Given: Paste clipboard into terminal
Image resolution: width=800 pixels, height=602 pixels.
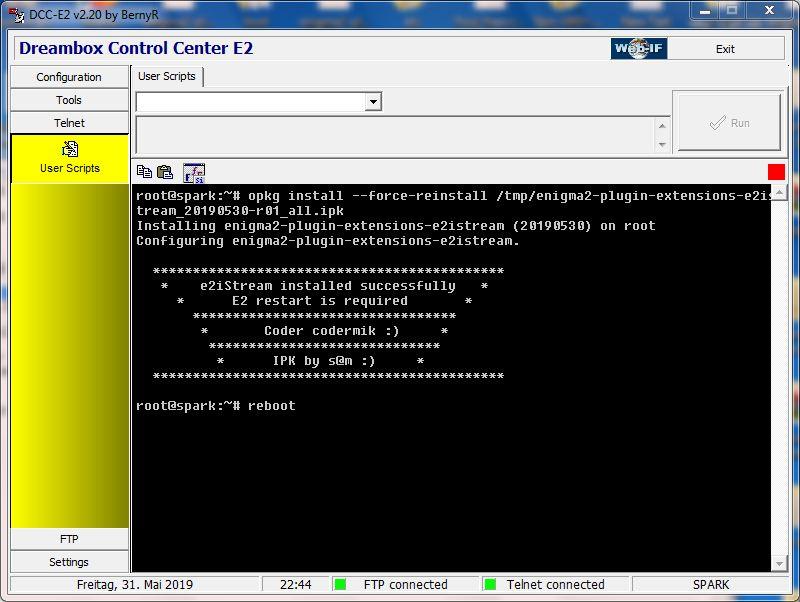Looking at the screenshot, I should pos(164,172).
